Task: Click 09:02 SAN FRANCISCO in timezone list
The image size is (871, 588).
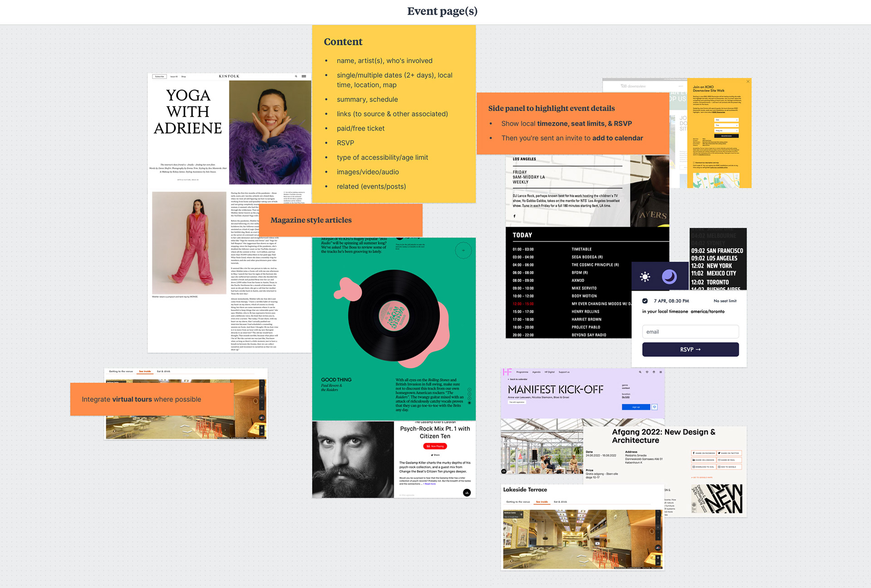Action: (x=717, y=251)
